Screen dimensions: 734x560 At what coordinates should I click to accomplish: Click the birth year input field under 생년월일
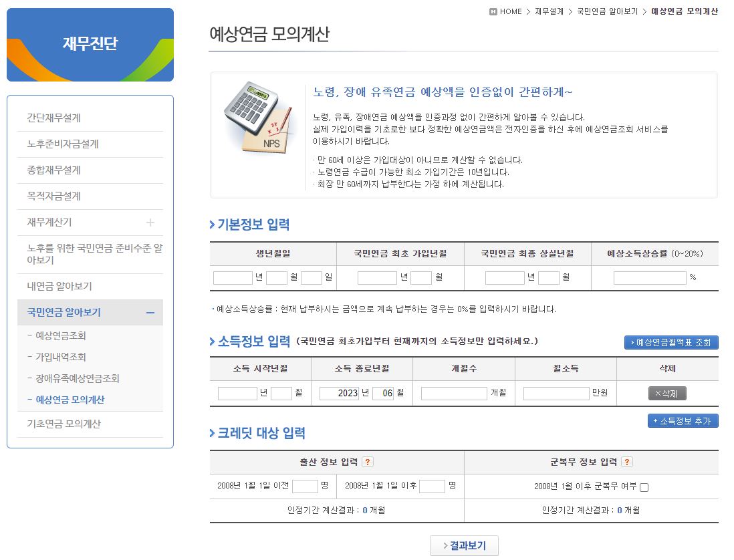[232, 277]
